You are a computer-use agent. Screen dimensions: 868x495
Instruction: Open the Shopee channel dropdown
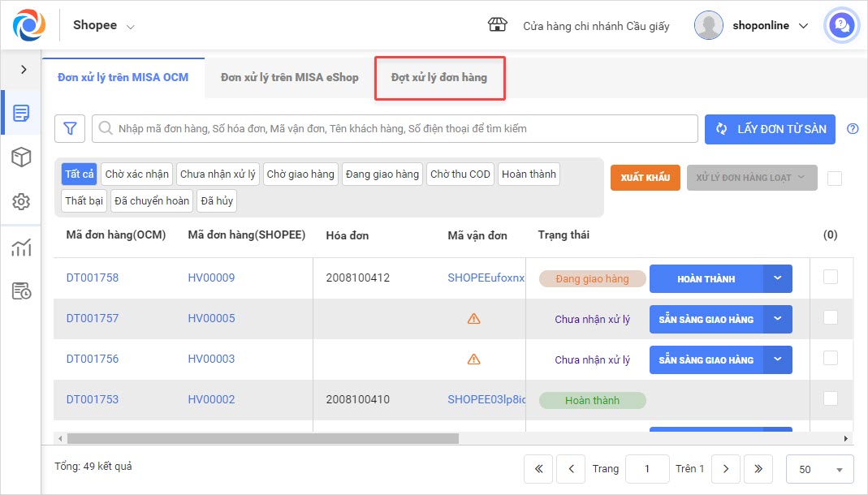(104, 25)
